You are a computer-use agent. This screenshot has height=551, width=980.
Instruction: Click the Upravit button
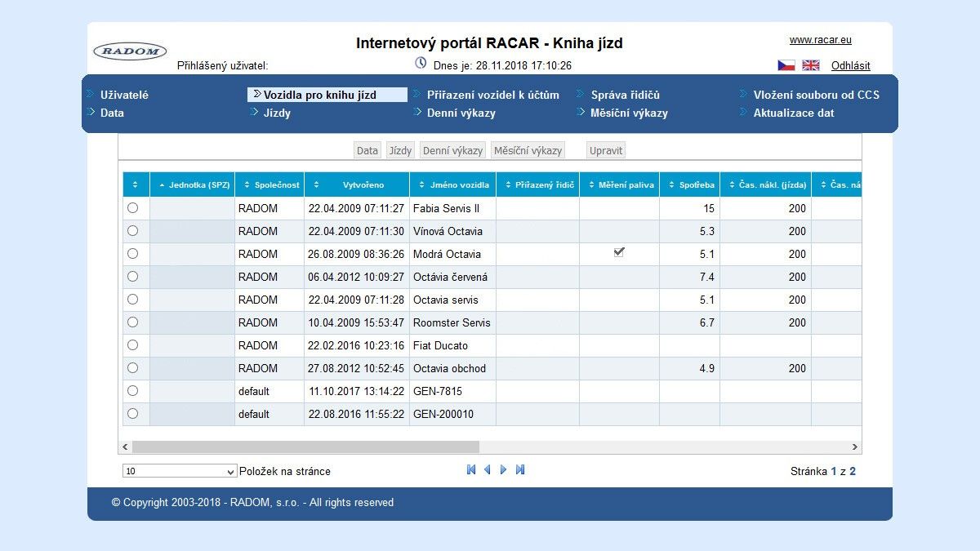coord(606,150)
